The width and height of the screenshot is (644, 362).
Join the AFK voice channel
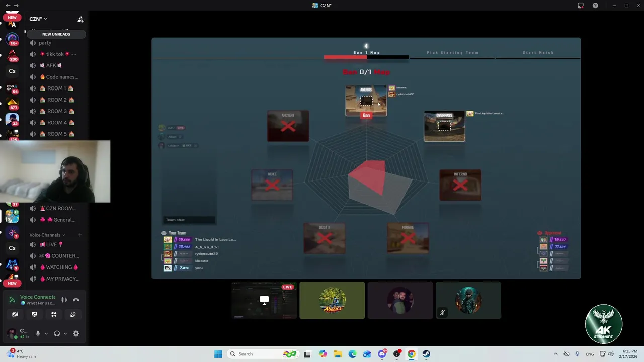click(x=56, y=65)
